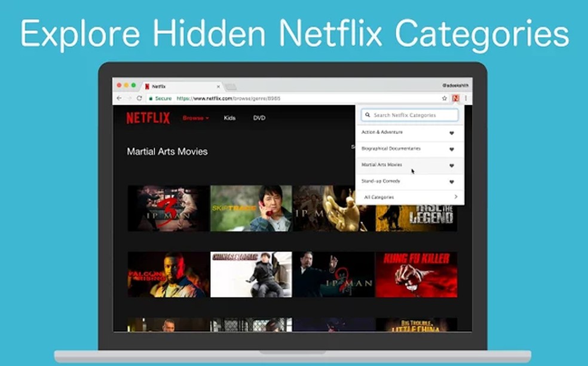
Task: Unfavorite the Martial Arts Movies category
Action: pyautogui.click(x=452, y=165)
